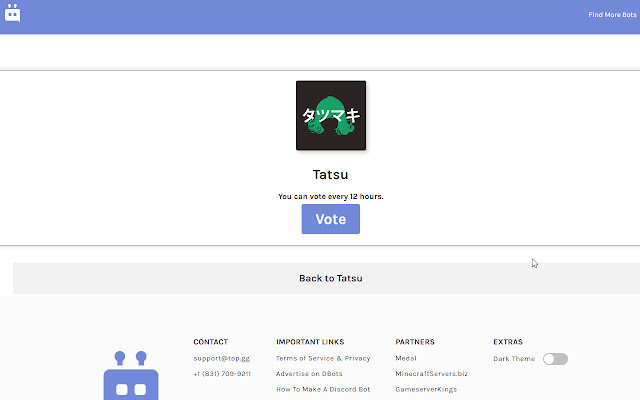Click the blue Vote button
The width and height of the screenshot is (640, 400).
331,219
